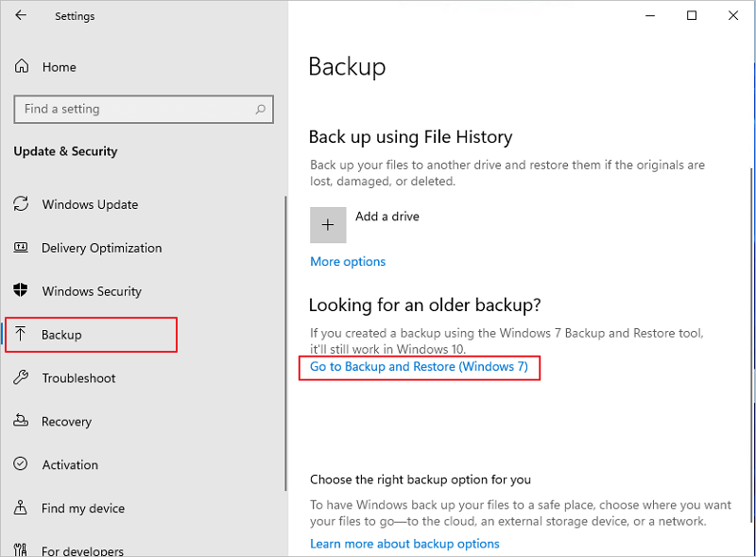Click the Troubleshoot wrench icon
This screenshot has width=756, height=557.
point(22,378)
